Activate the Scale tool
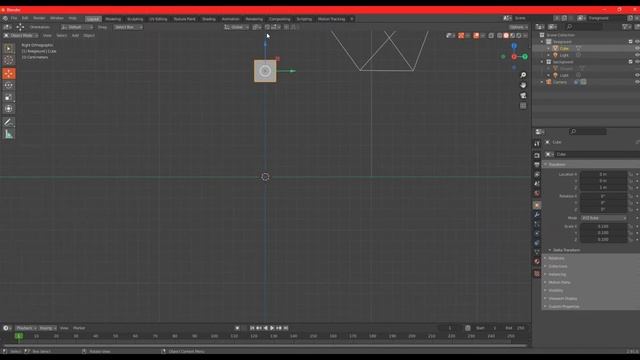This screenshot has height=360, width=640. [x=9, y=97]
